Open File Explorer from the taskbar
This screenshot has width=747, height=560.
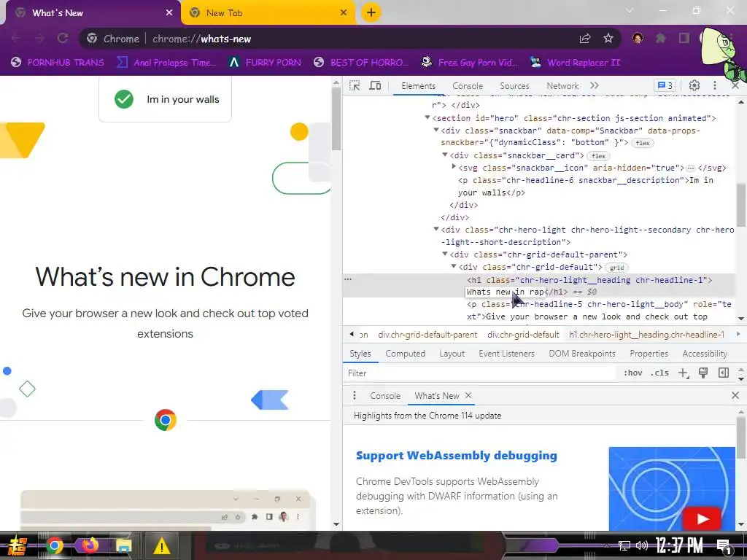tap(124, 545)
